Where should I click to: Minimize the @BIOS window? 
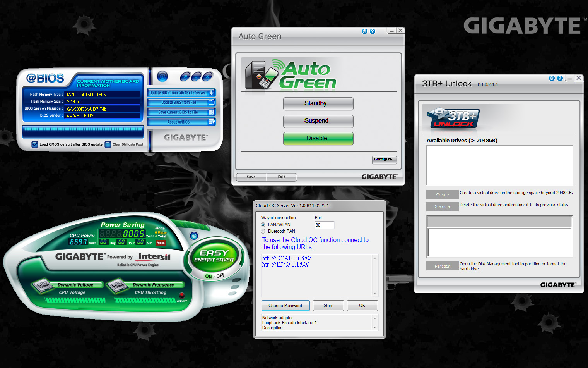click(x=197, y=76)
